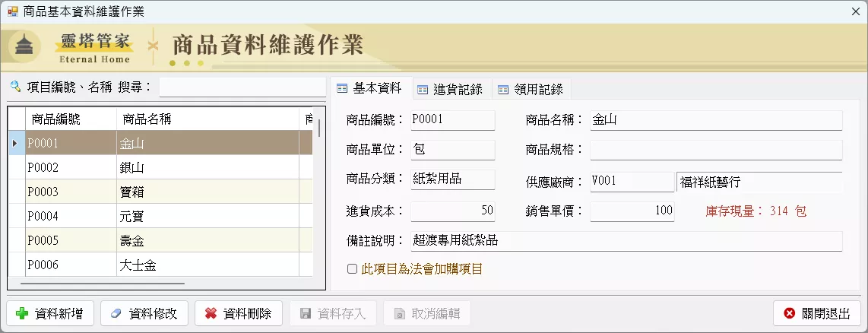The height and width of the screenshot is (333, 868).
Task: Click the 寶箱 product name cell
Action: click(x=207, y=192)
